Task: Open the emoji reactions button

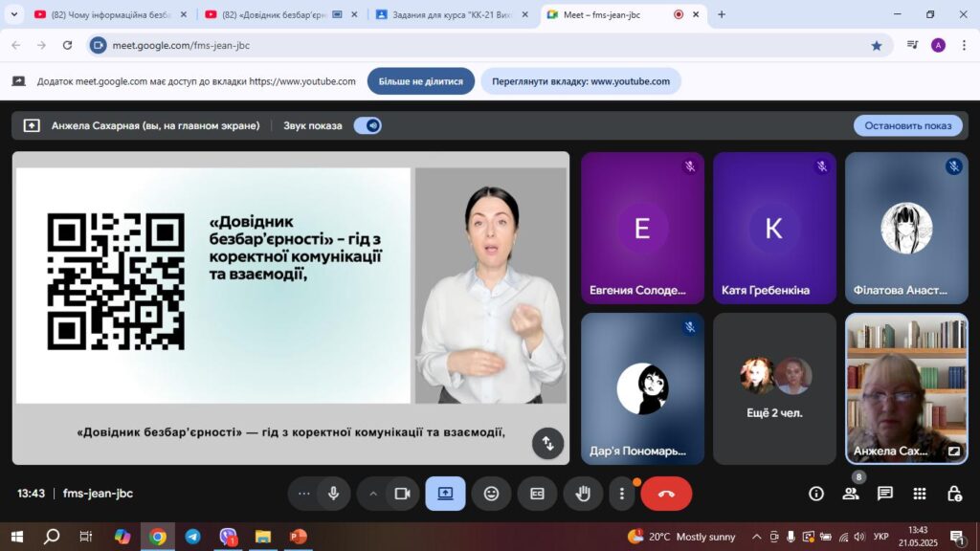Action: (x=492, y=494)
